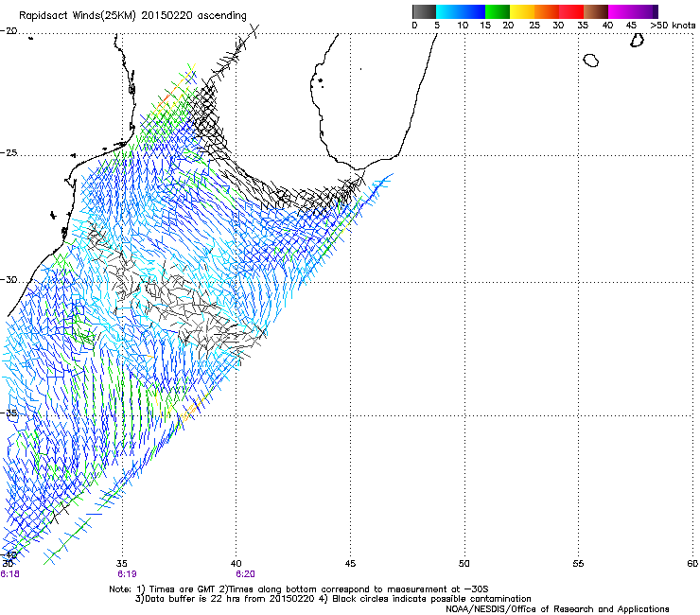700x615 pixels.
Task: Click the purple '6:20' time label
Action: (x=245, y=574)
